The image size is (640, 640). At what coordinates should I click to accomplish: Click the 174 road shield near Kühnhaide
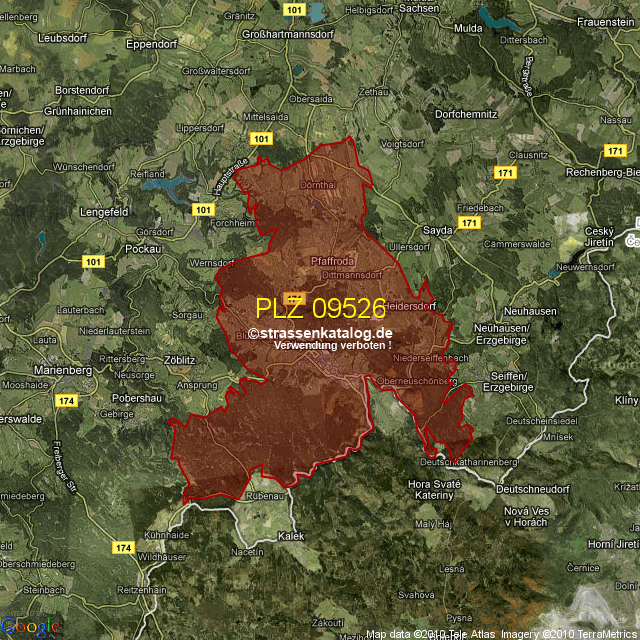tap(123, 548)
